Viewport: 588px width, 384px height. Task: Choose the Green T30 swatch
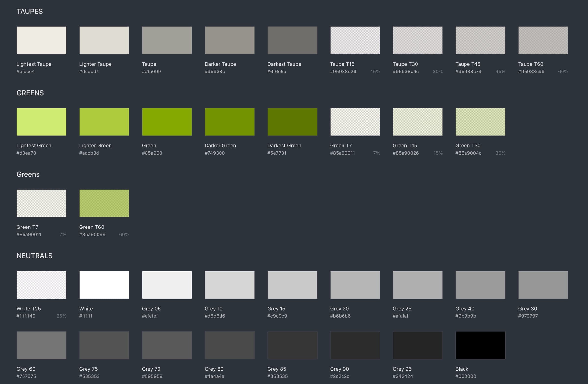click(x=480, y=122)
